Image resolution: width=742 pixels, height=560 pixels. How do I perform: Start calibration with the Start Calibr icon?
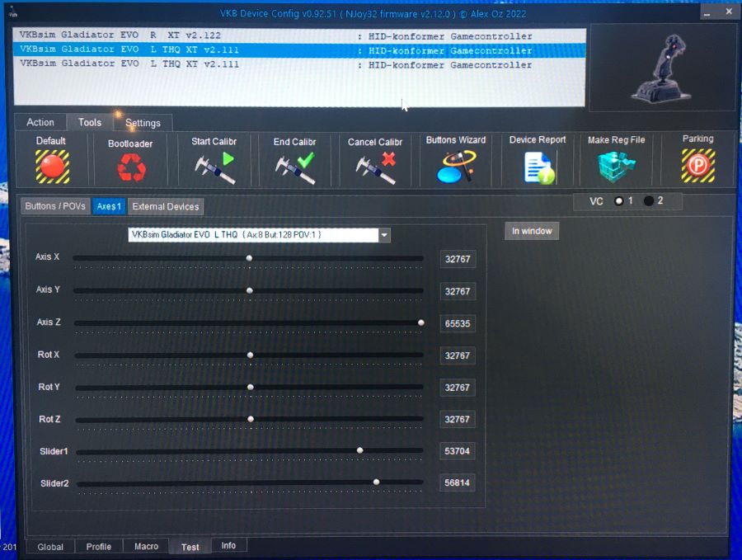pyautogui.click(x=214, y=167)
